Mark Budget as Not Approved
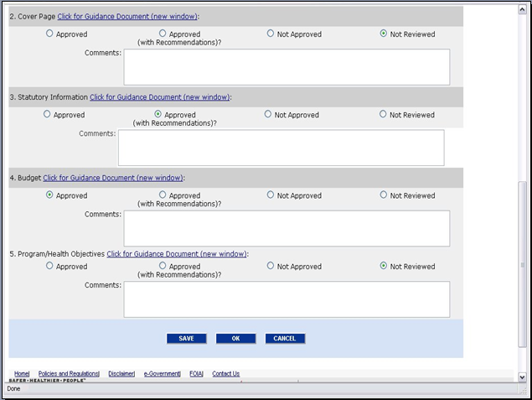Viewport: 532px width, 400px height. tap(271, 195)
